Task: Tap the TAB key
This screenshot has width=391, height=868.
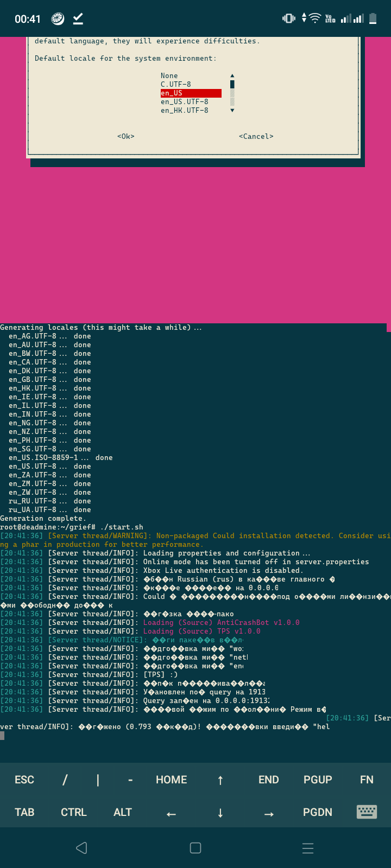Action: (24, 812)
